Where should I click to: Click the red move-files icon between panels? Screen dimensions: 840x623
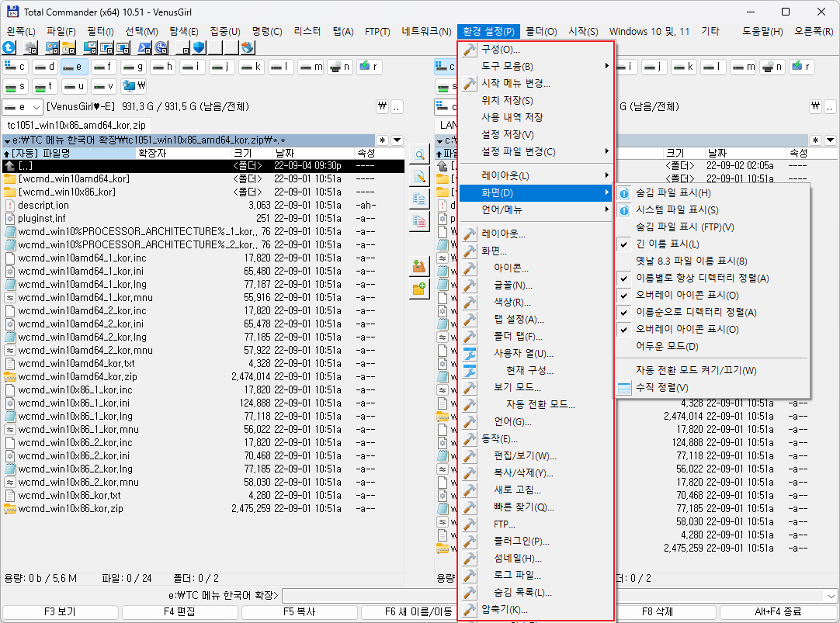[x=419, y=220]
